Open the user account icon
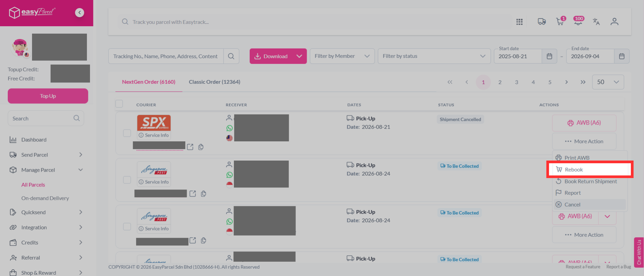This screenshot has height=276, width=644. click(x=614, y=22)
